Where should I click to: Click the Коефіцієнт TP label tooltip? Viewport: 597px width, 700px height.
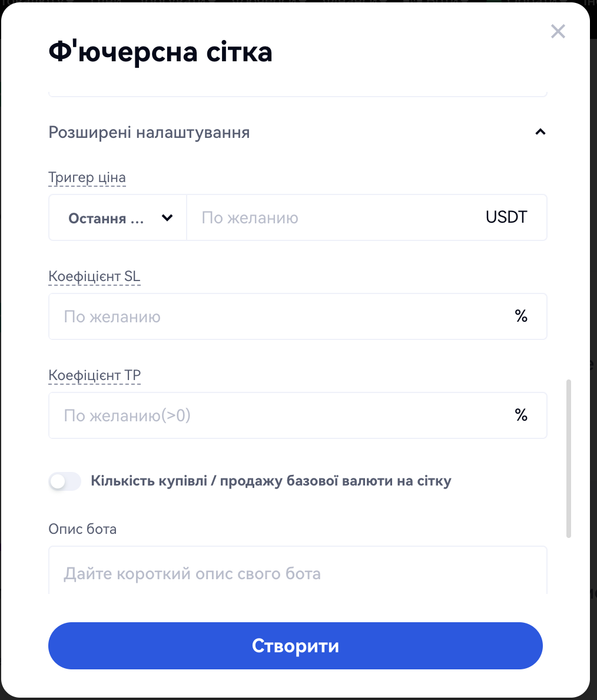click(94, 376)
